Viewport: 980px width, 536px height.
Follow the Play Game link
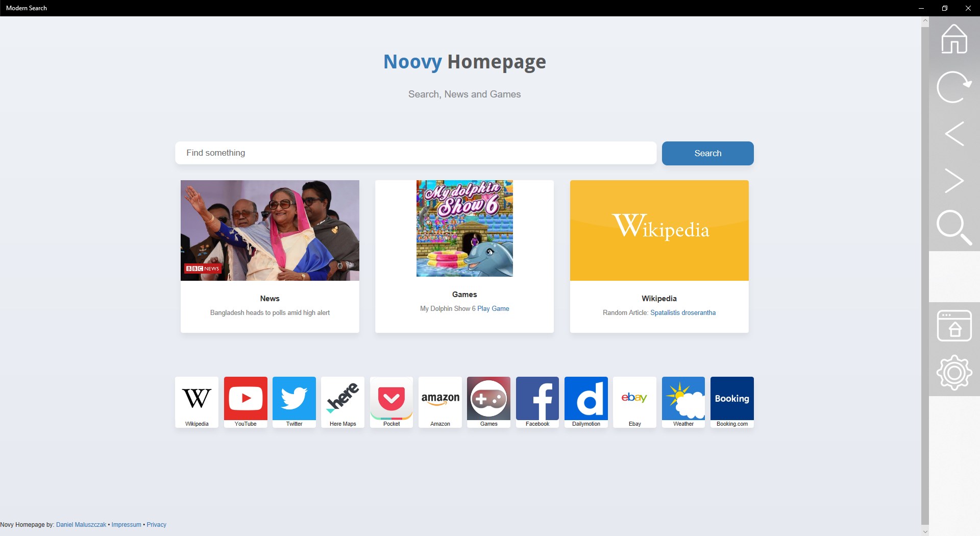(493, 309)
